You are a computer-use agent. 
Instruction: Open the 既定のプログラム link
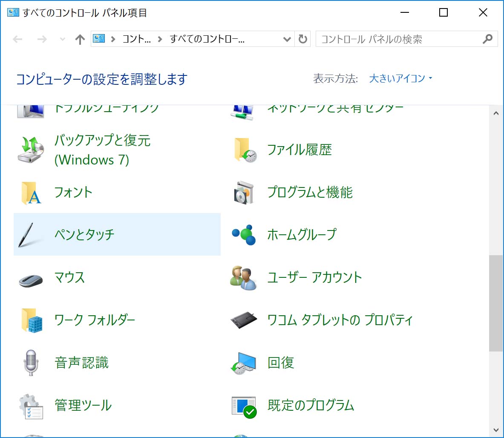pyautogui.click(x=311, y=405)
